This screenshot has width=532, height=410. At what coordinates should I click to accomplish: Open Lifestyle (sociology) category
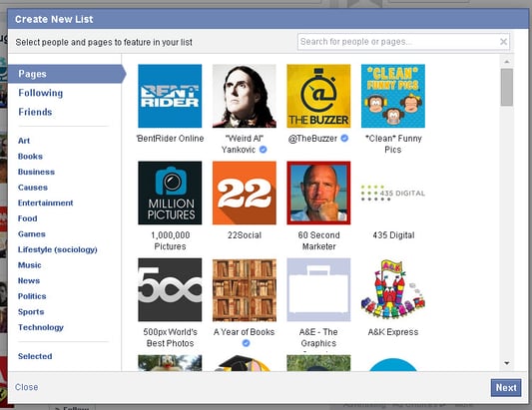(58, 249)
